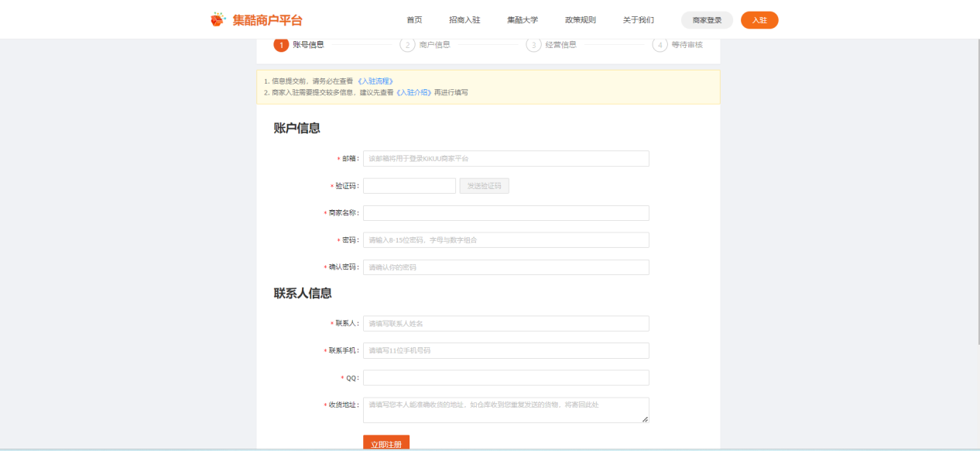980x451 pixels.
Task: Go to 集酷大学 menu
Action: pyautogui.click(x=523, y=20)
